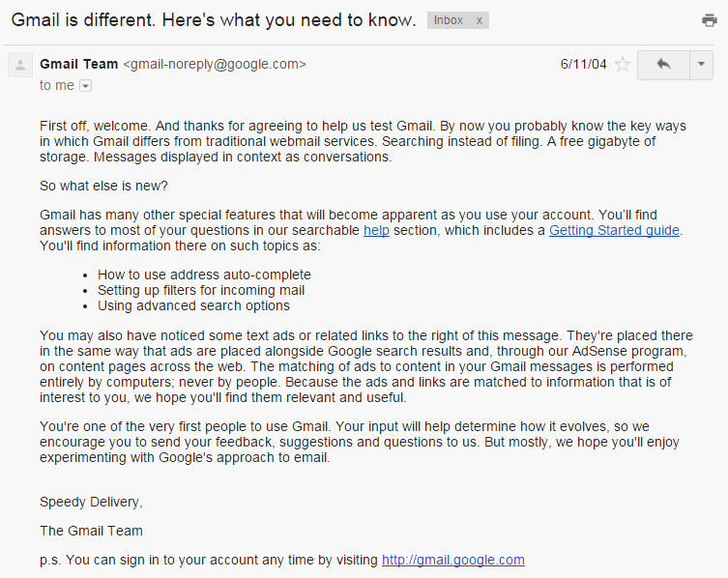Click the 'to me' recipient text

[x=57, y=85]
